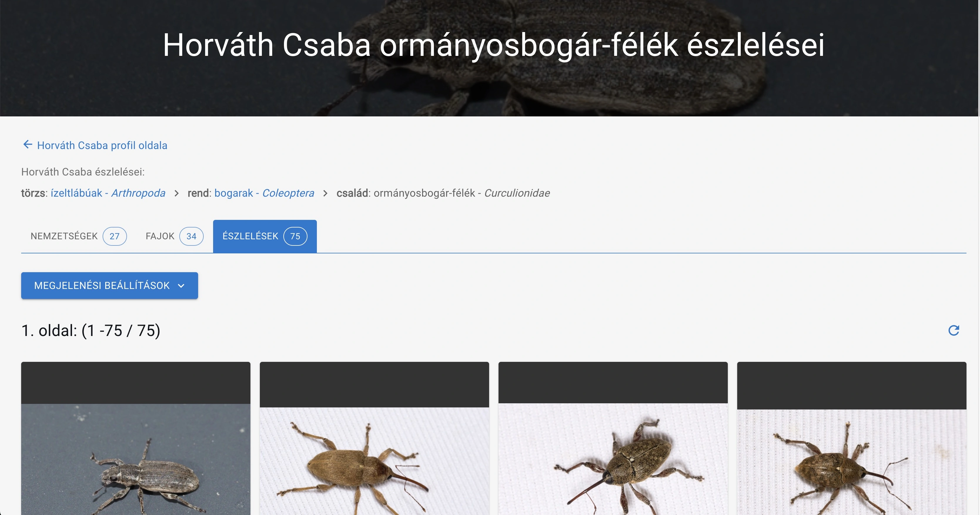
Task: Click the chevron on display settings button
Action: point(181,286)
